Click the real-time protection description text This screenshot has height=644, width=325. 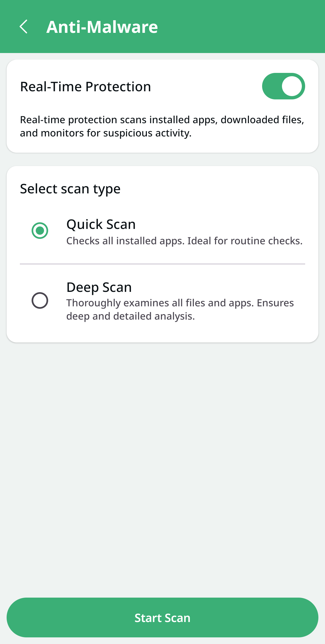tap(162, 126)
